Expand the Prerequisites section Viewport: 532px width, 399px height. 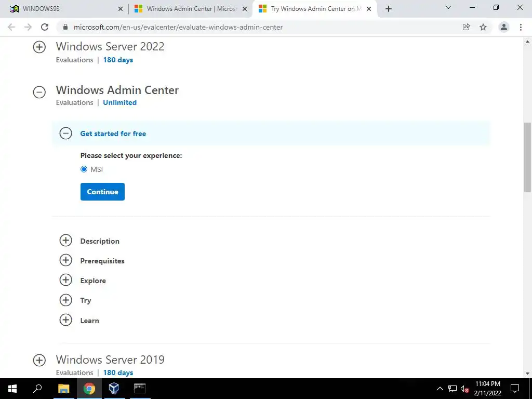point(66,260)
